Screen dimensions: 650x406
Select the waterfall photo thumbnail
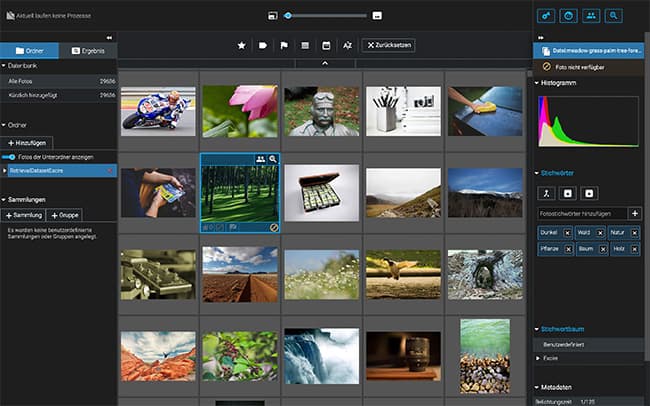tap(321, 356)
